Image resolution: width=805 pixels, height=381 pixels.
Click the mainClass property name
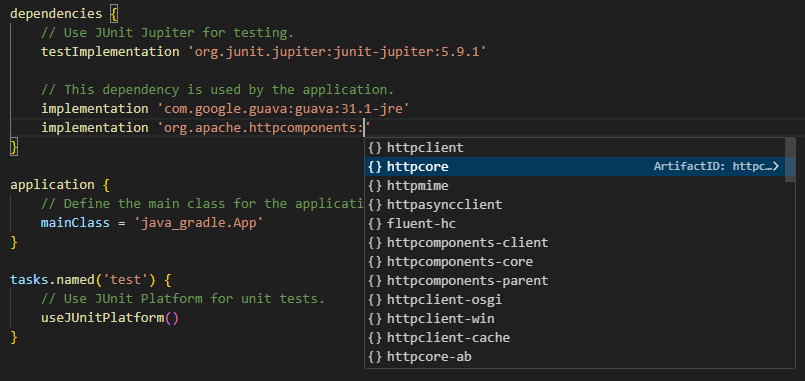(75, 223)
